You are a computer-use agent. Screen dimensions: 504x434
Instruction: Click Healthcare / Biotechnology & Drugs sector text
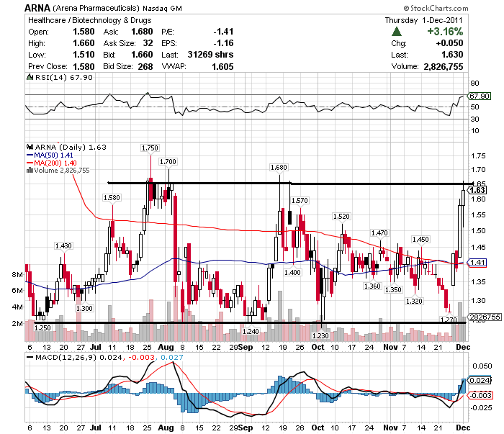click(x=90, y=20)
